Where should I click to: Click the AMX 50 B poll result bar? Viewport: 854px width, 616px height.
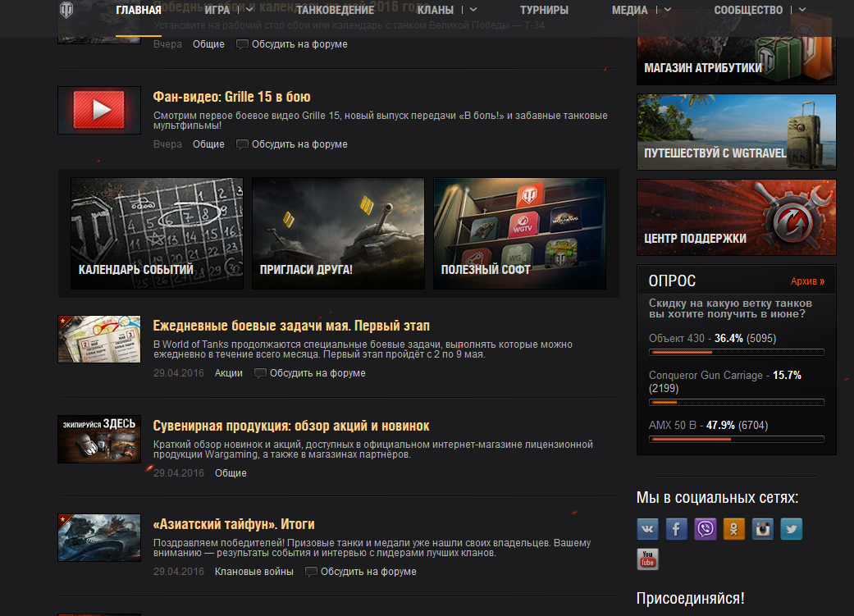(x=737, y=439)
